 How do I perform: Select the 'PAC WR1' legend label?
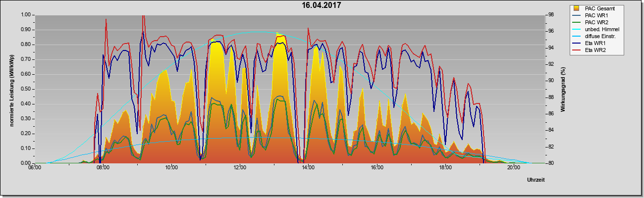(x=596, y=15)
